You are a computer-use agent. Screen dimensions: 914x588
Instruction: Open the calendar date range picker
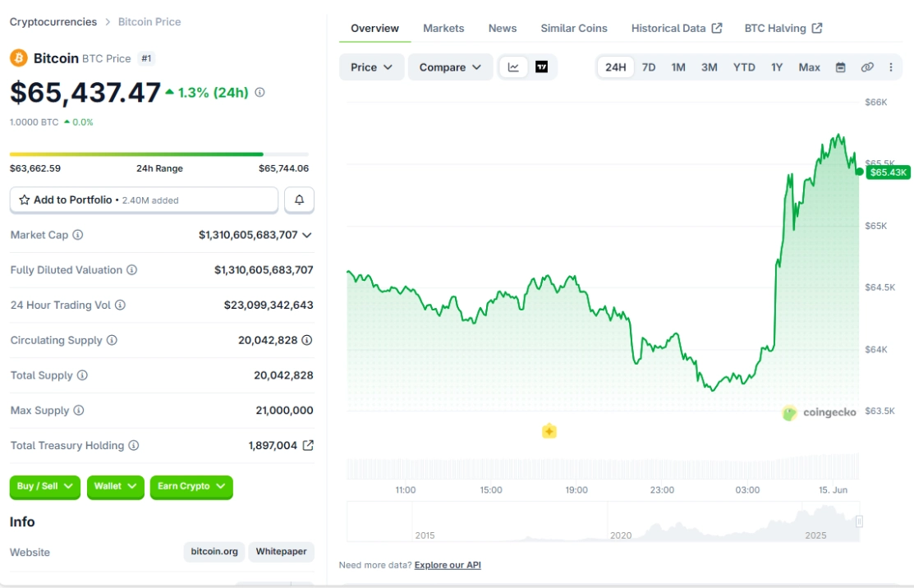tap(841, 67)
